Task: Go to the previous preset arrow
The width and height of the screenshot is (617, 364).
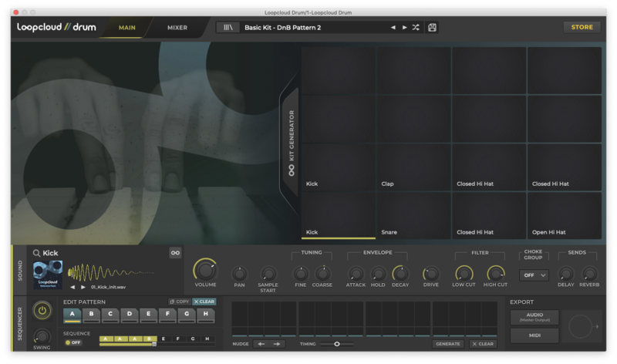Action: tap(393, 27)
